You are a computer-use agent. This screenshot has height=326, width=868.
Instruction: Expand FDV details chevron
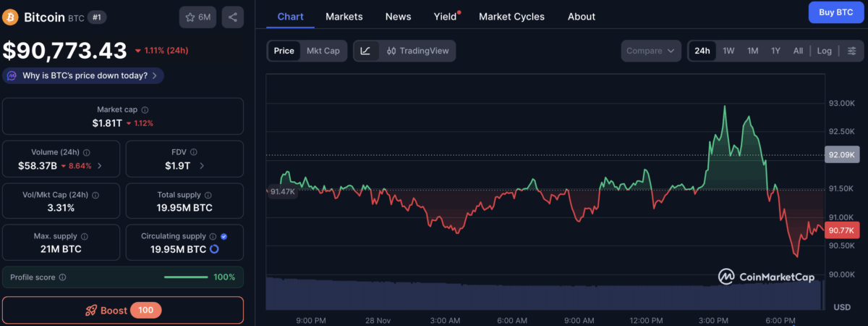pos(202,166)
